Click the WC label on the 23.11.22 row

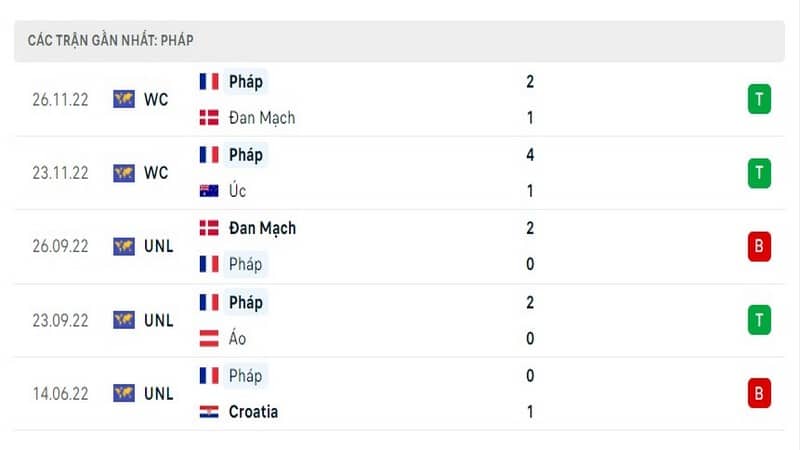tap(156, 173)
